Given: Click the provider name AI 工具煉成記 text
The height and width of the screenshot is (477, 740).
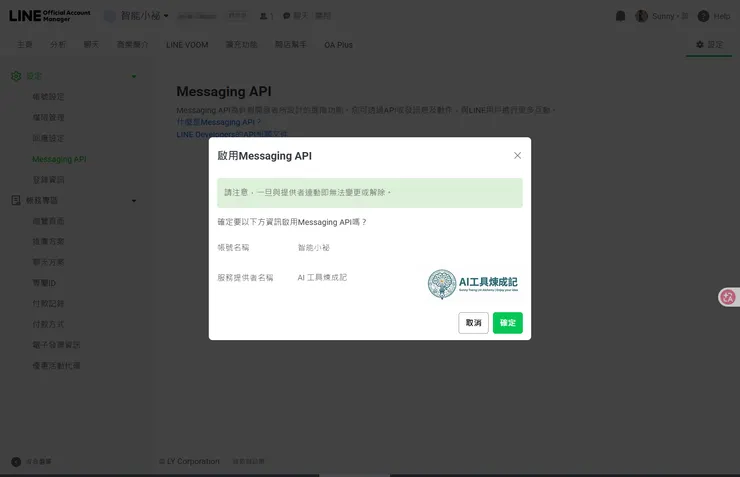Looking at the screenshot, I should [x=322, y=277].
